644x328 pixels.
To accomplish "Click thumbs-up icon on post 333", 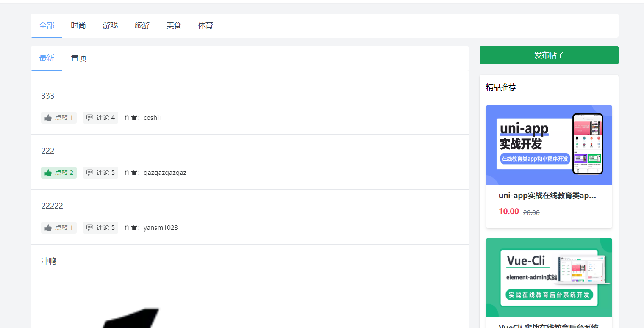I will [x=48, y=118].
